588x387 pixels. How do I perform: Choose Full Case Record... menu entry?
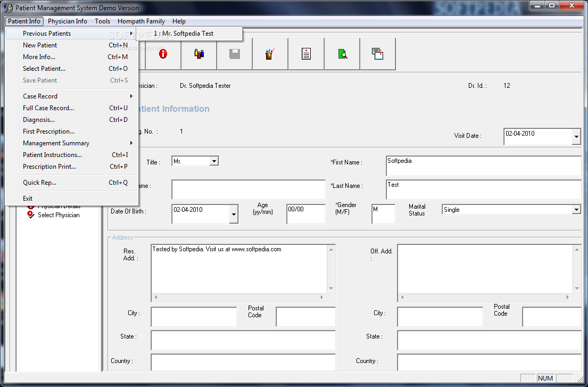tap(72, 108)
